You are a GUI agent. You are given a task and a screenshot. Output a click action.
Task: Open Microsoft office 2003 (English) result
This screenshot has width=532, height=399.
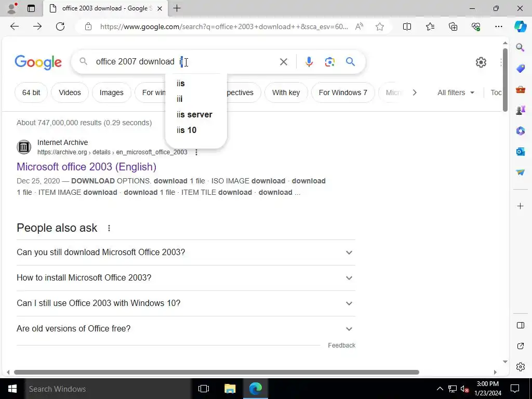click(87, 167)
